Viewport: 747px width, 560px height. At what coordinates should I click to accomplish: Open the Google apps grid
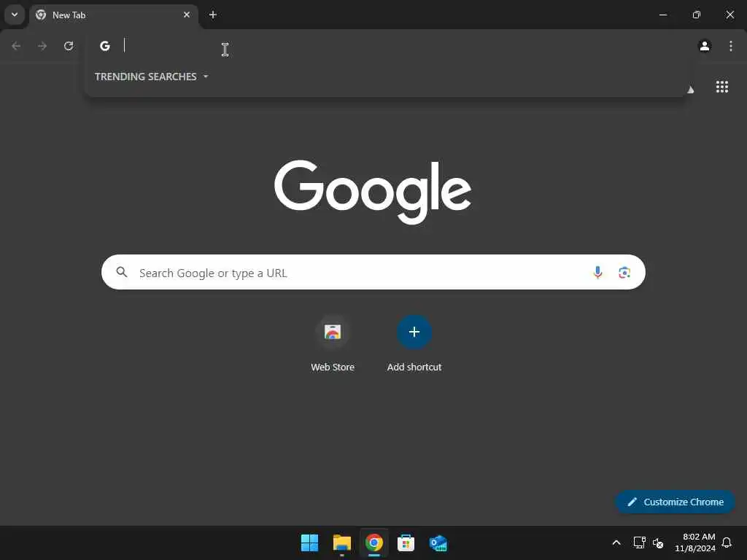721,87
